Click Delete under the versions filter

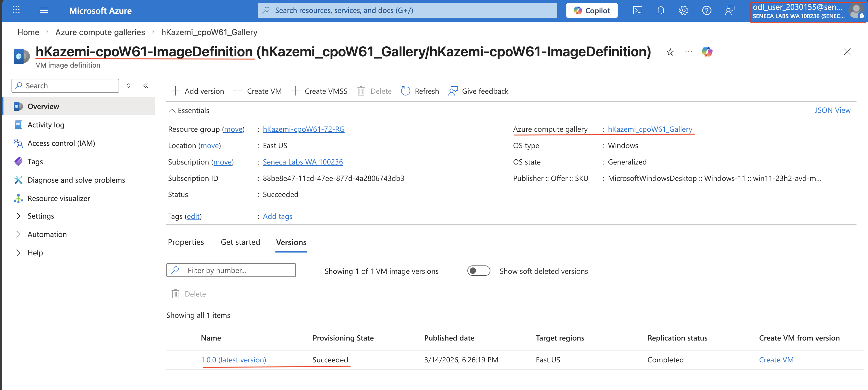coord(189,294)
